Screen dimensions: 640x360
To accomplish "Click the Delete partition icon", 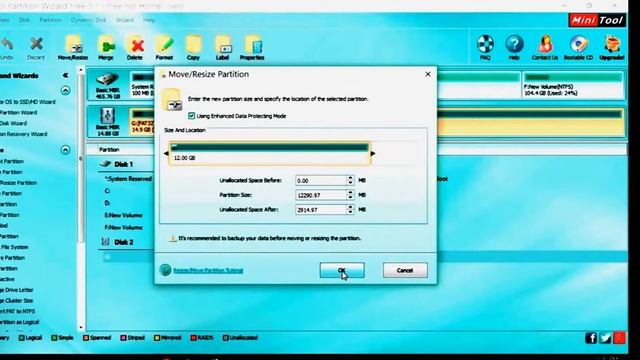I will (135, 44).
